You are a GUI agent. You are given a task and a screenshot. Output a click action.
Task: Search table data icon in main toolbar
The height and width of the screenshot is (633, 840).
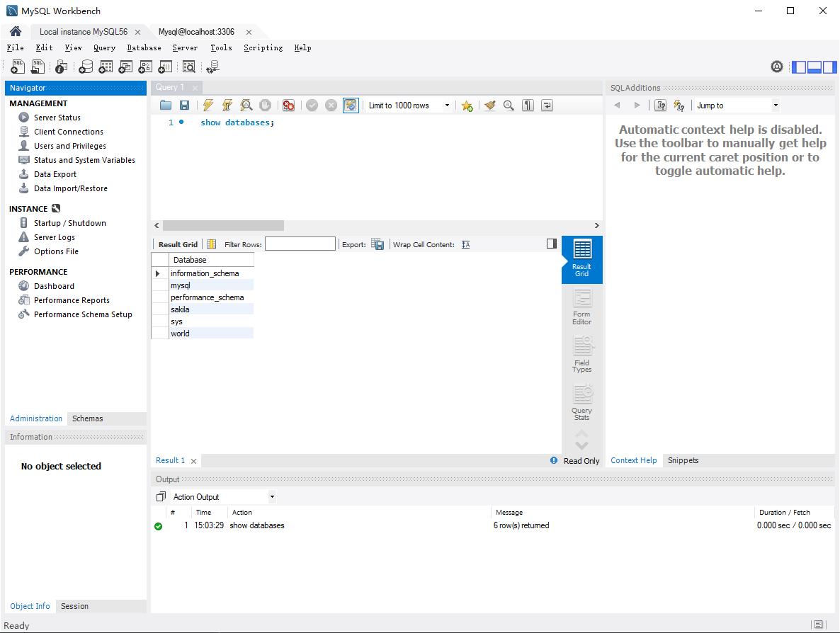188,67
